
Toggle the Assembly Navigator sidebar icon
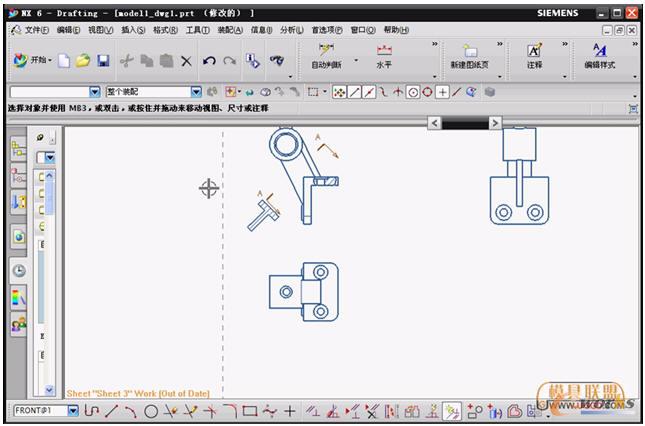coord(19,148)
